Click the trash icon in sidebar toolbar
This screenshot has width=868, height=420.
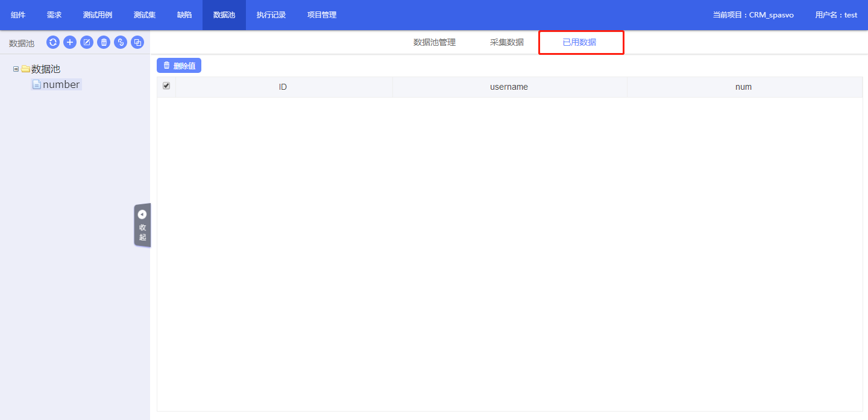tap(104, 42)
